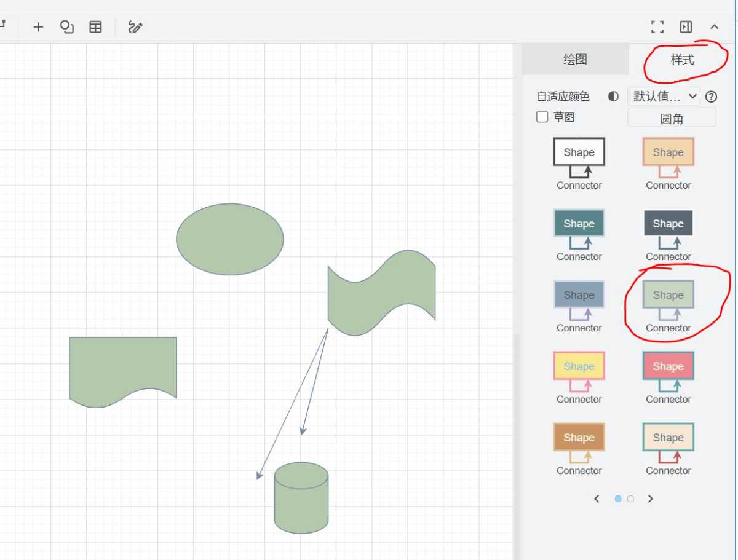The width and height of the screenshot is (738, 560).
Task: Switch to the 绘图 tab
Action: click(575, 60)
